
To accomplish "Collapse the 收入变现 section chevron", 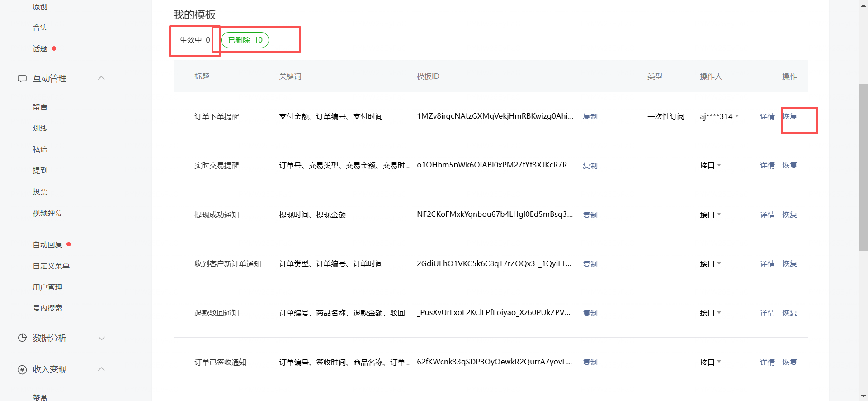I will (102, 369).
